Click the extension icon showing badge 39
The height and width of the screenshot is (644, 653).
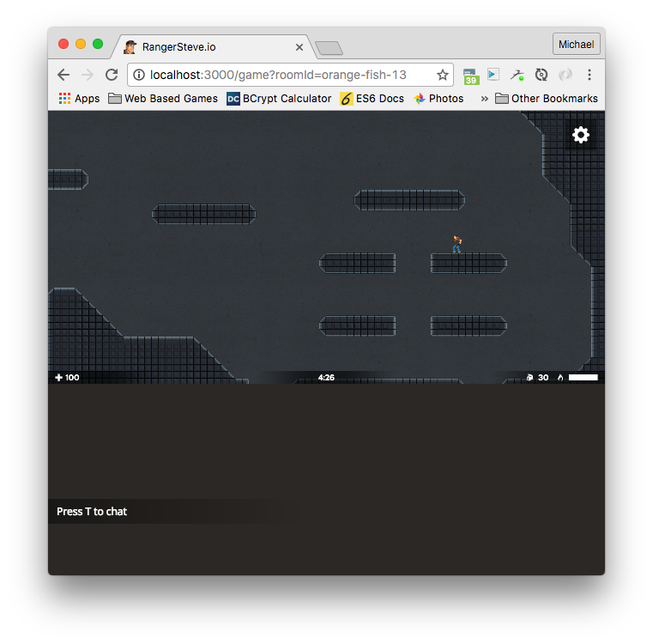(x=470, y=76)
